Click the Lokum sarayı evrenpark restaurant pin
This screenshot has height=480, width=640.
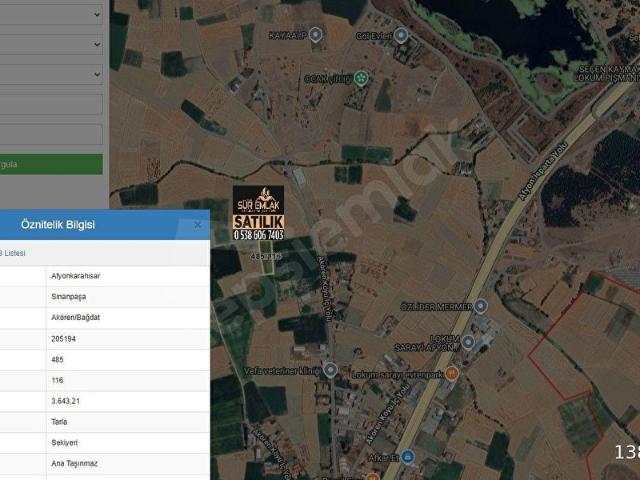point(451,373)
